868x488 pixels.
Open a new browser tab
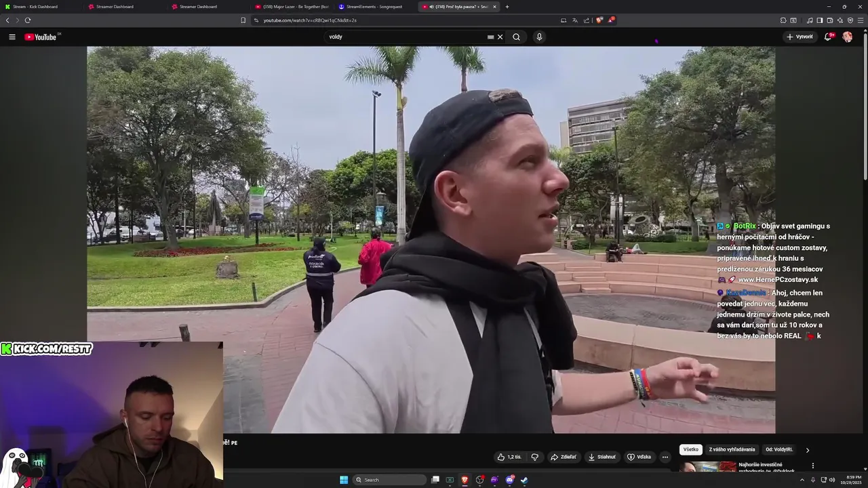(507, 7)
